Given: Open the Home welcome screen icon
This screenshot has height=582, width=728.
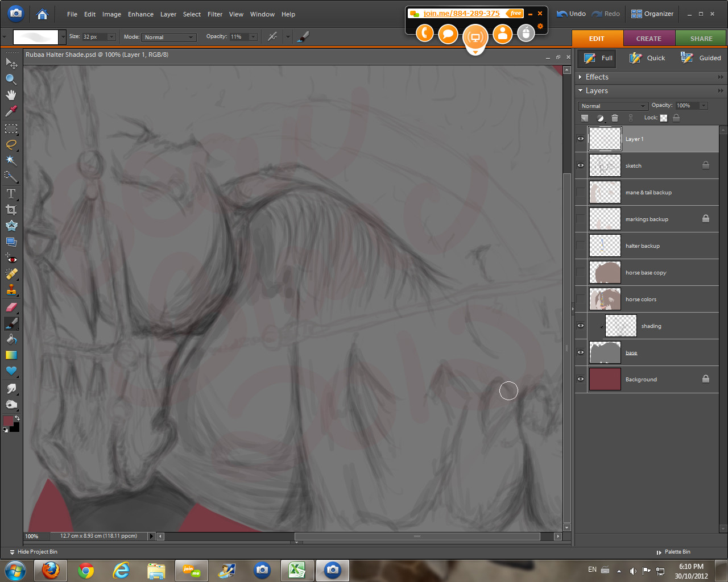Looking at the screenshot, I should [x=42, y=14].
